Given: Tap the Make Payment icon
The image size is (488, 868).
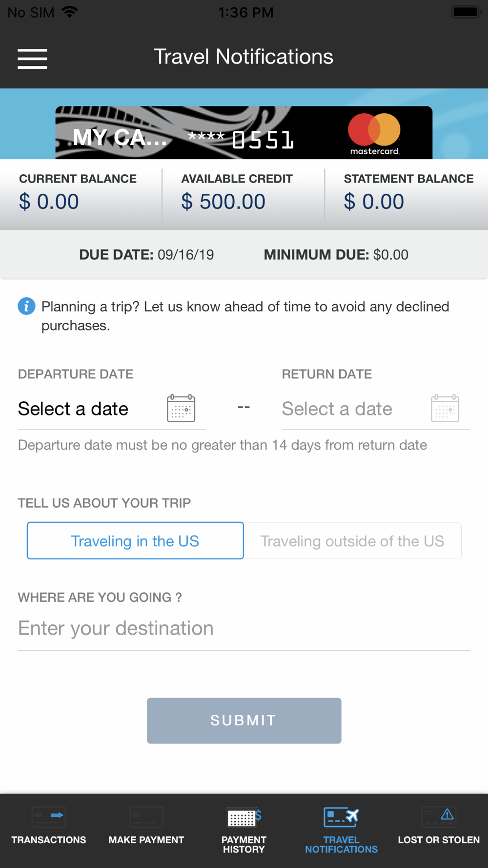Looking at the screenshot, I should pyautogui.click(x=146, y=817).
